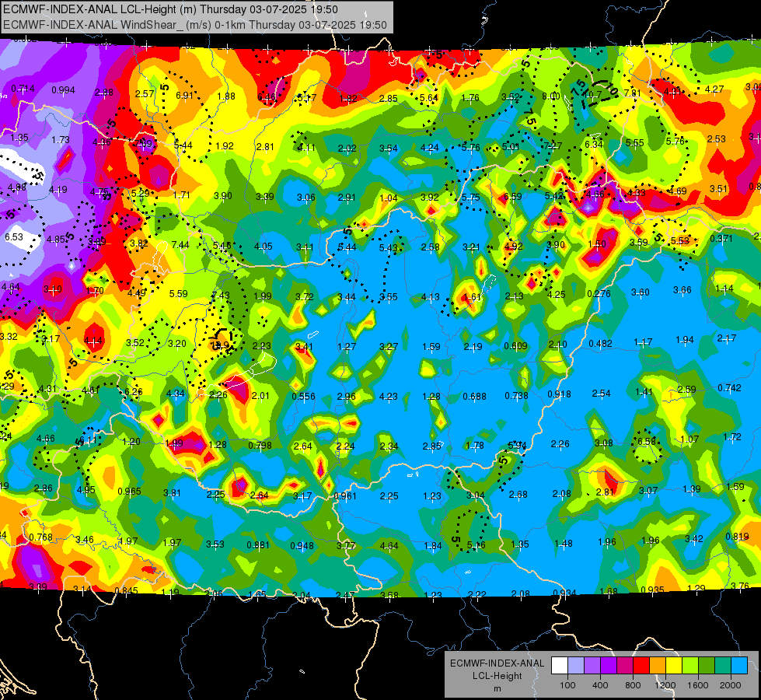Click the wind shear value '3.66'
Viewport: 761px width, 700px height.
click(x=682, y=290)
